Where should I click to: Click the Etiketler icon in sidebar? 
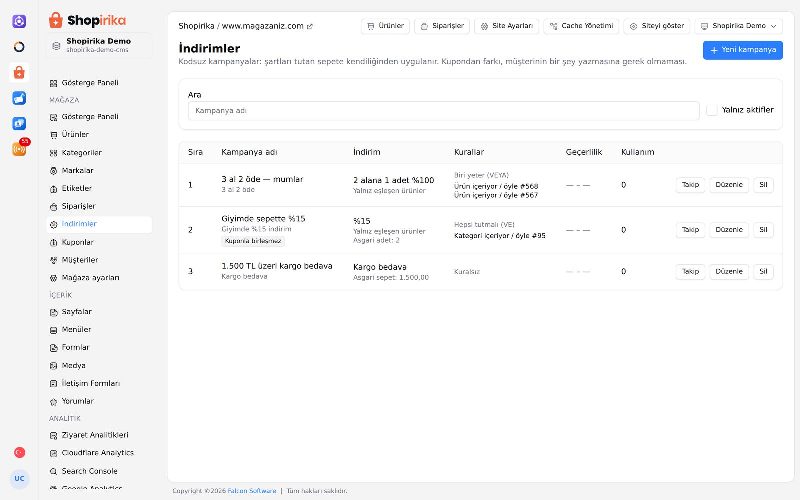pyautogui.click(x=54, y=189)
